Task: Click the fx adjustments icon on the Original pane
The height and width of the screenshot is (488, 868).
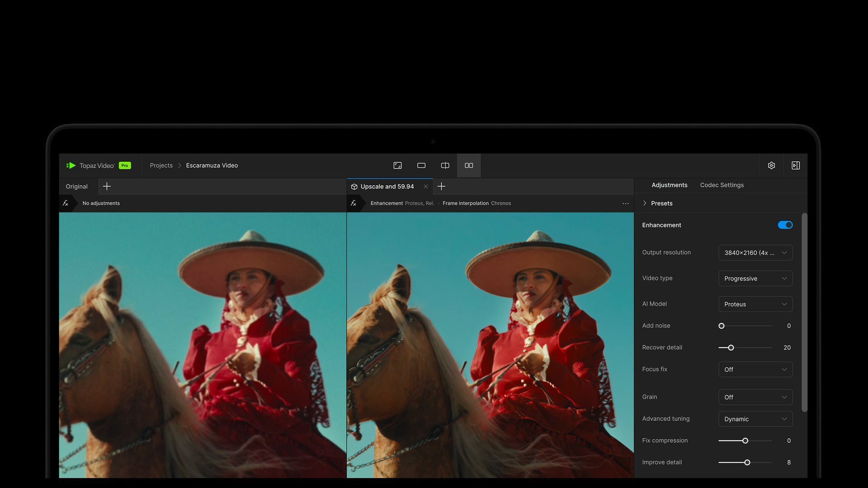Action: [66, 203]
